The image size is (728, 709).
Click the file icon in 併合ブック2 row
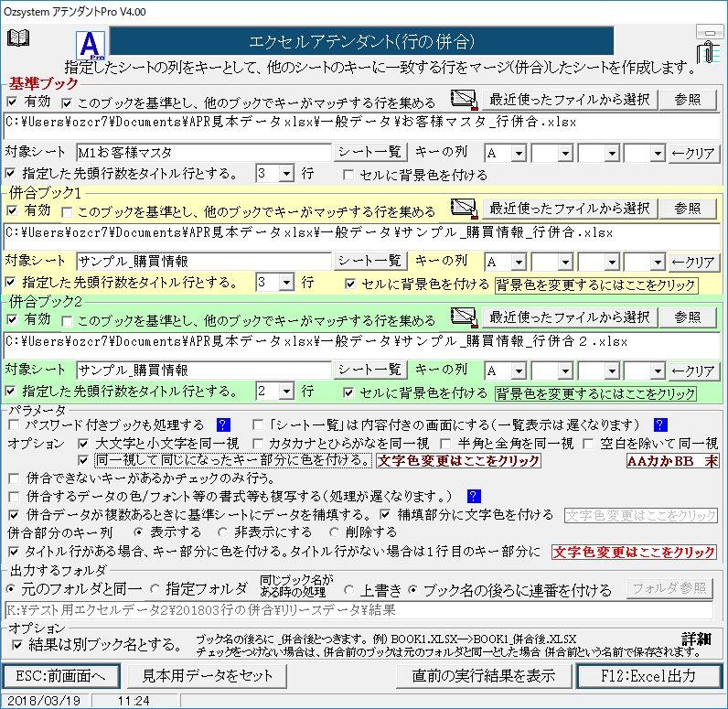(x=464, y=317)
